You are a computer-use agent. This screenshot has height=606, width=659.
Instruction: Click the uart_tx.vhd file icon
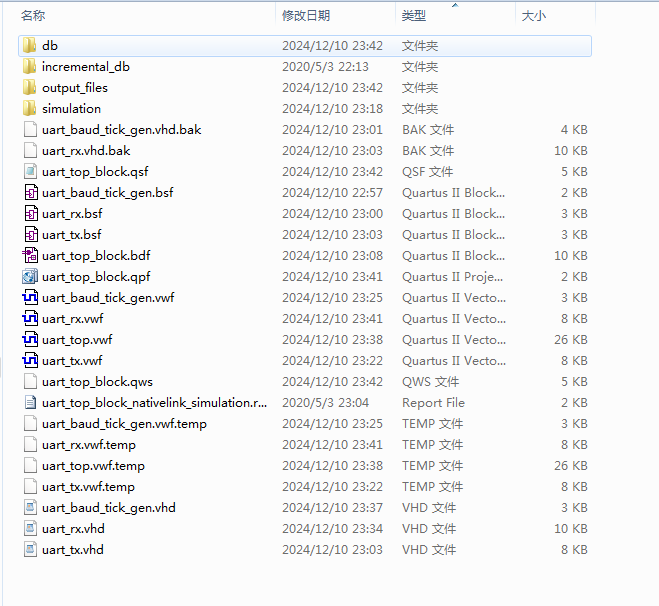pos(30,550)
